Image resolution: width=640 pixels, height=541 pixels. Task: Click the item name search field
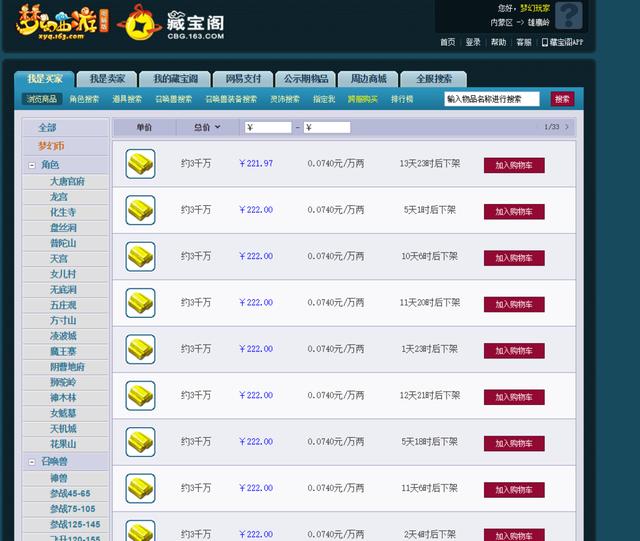492,99
